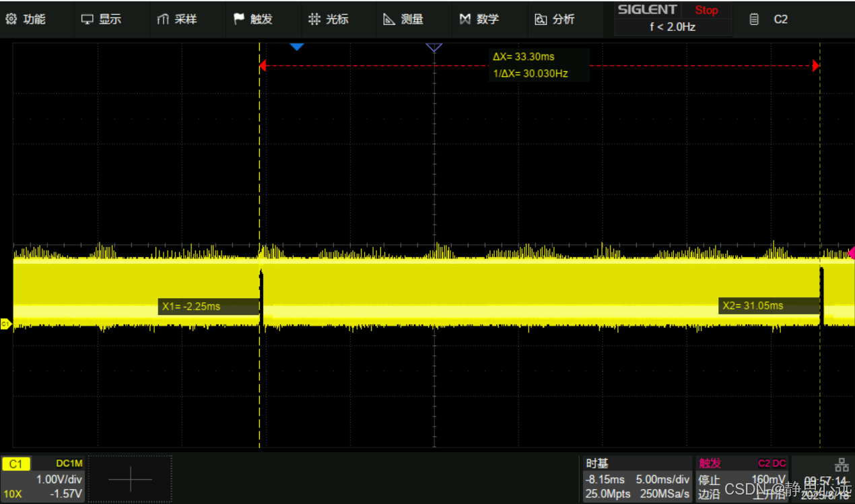Click the 测量 ruler icon
The width and height of the screenshot is (855, 504).
point(388,20)
